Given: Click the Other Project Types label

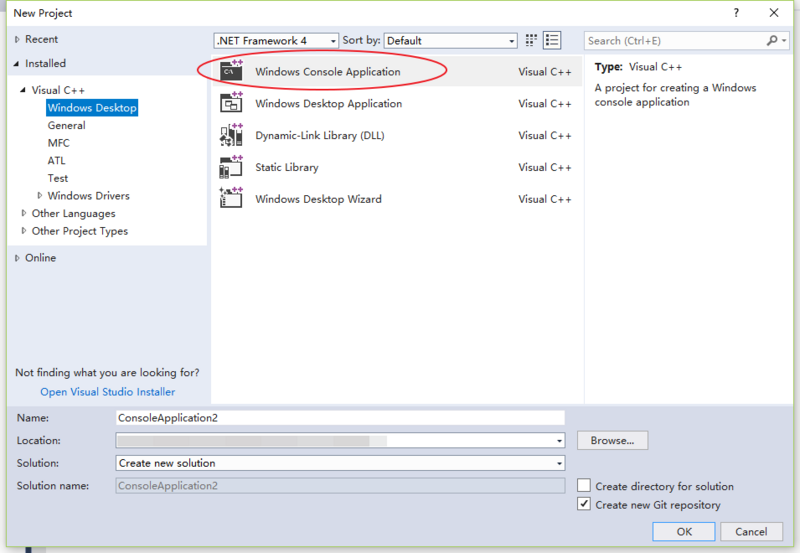Looking at the screenshot, I should 80,231.
